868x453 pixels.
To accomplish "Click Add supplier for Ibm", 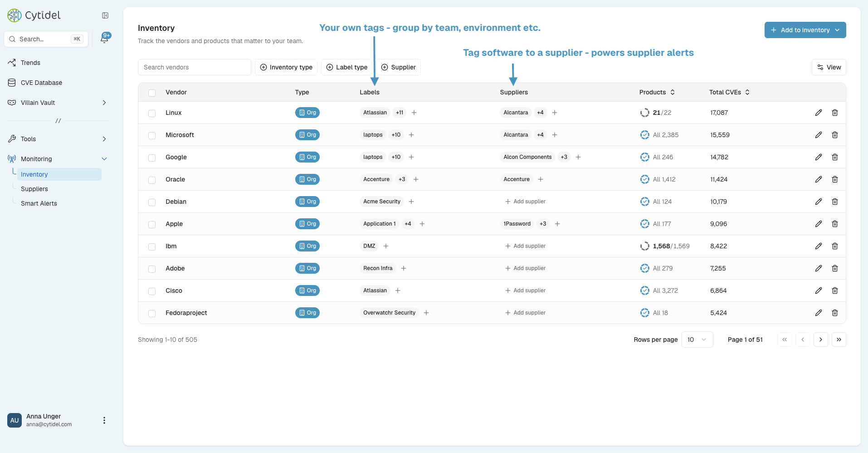I will coord(525,246).
